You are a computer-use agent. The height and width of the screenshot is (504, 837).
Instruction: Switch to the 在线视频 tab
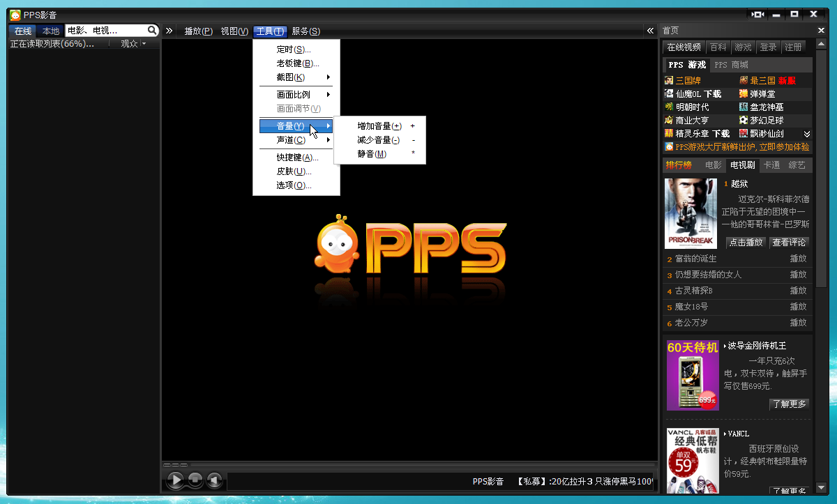tap(684, 47)
